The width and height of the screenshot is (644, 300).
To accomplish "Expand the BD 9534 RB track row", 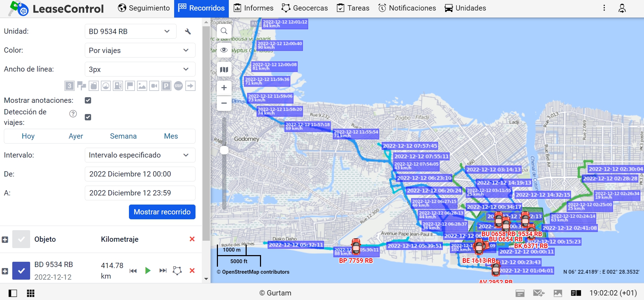I will click(5, 271).
